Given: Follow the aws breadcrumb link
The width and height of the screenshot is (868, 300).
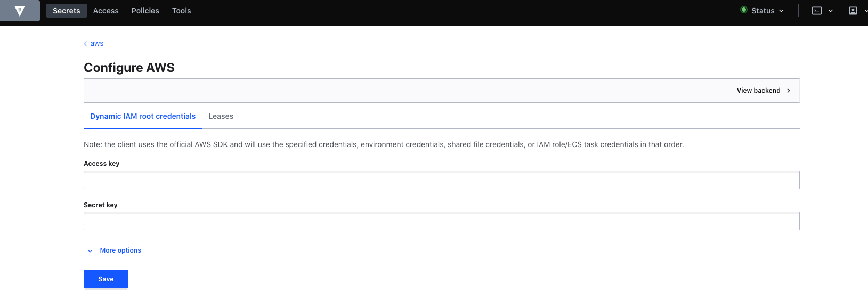Looking at the screenshot, I should tap(97, 44).
